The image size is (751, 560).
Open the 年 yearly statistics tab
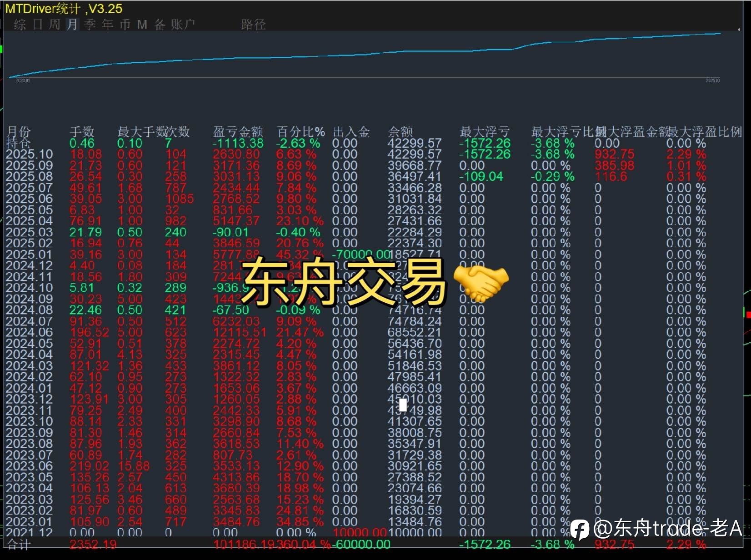tap(108, 25)
